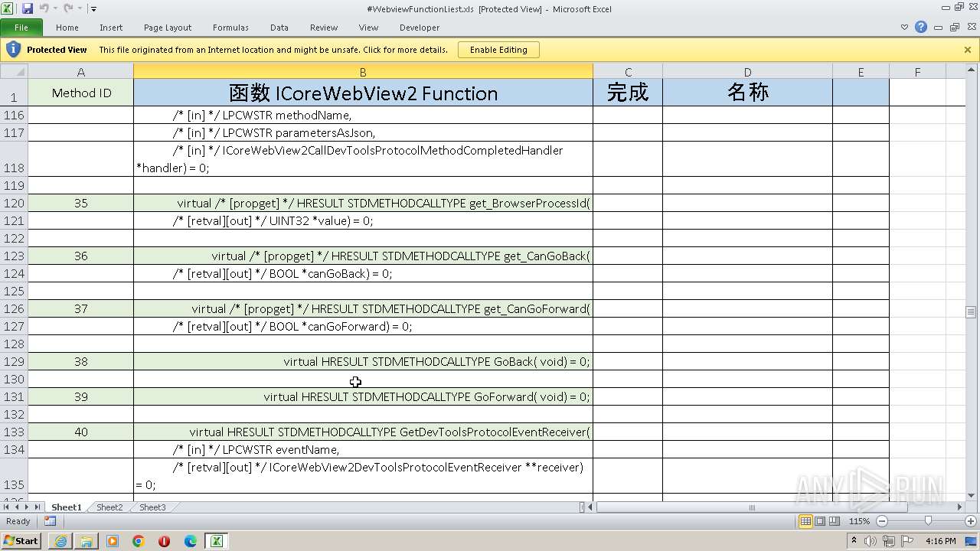Expand the ribbon with the chevron button
Viewport: 980px width, 551px height.
coord(904,28)
